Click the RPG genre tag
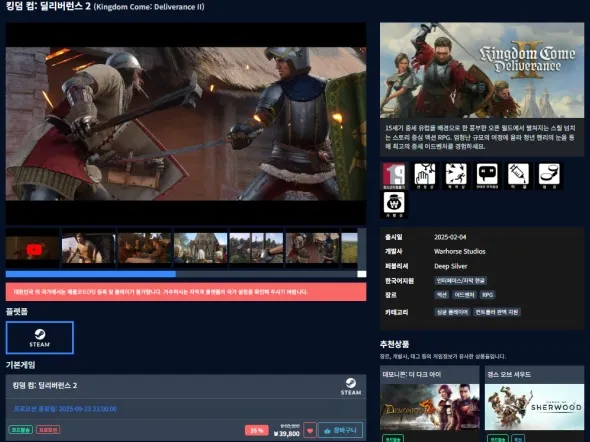Screen dimensions: 590x442 coord(488,295)
